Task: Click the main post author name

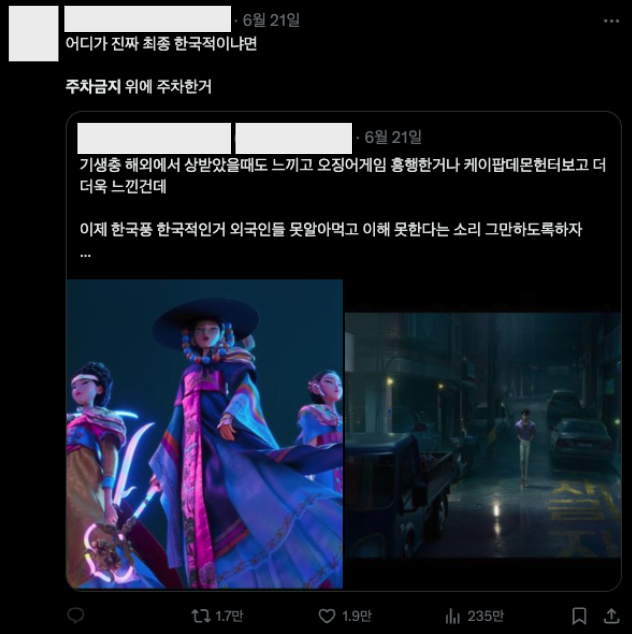Action: click(x=148, y=19)
